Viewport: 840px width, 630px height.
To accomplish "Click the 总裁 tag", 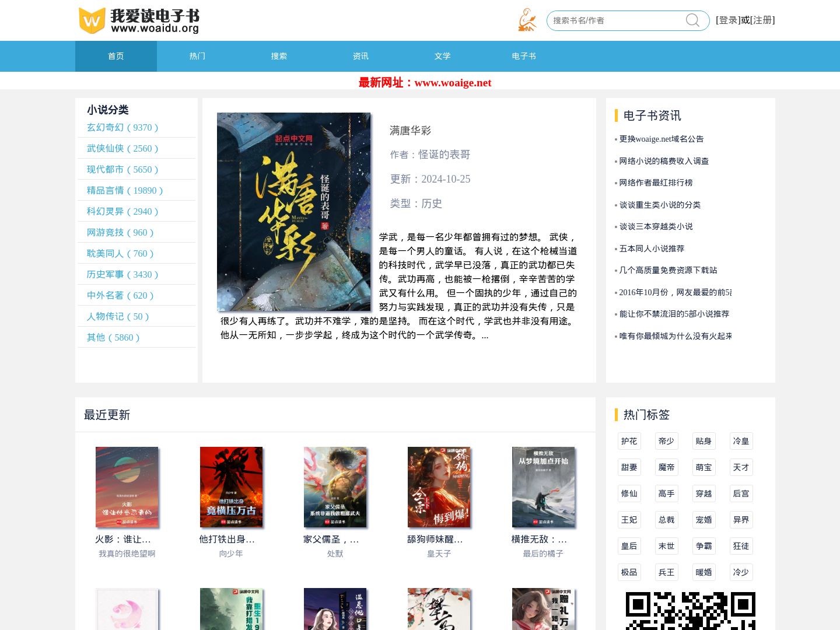I will pos(666,520).
